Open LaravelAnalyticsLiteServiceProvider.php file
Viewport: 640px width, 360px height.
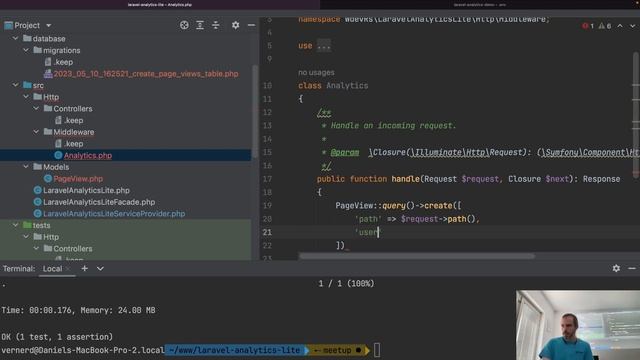pos(114,214)
